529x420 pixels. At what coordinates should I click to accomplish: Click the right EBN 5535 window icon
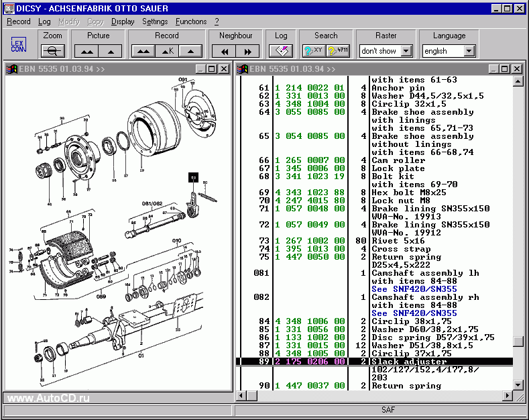(243, 69)
